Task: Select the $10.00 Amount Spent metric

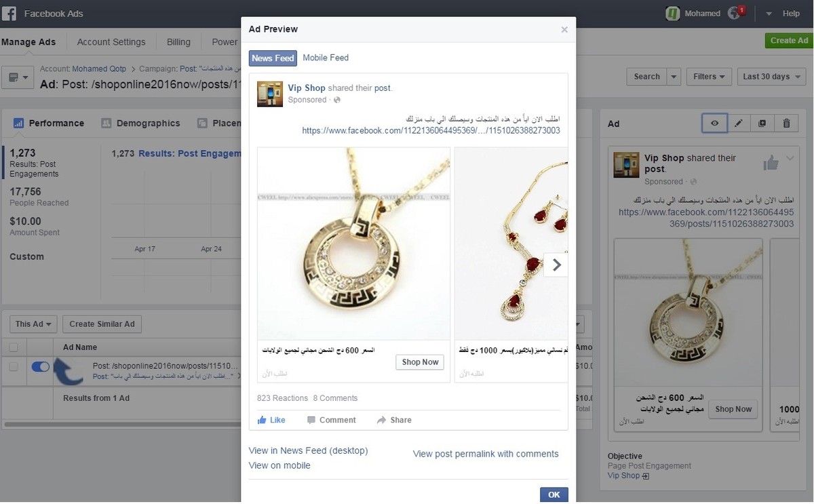Action: [35, 227]
